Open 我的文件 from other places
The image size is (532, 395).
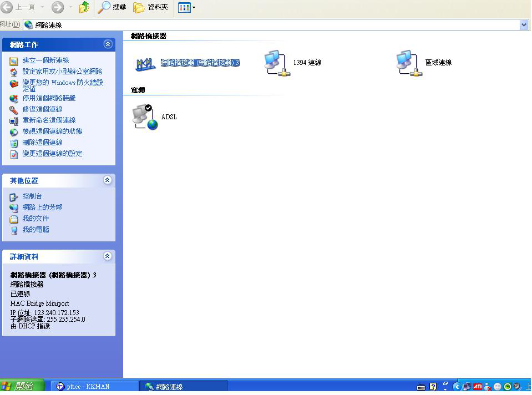(36, 219)
